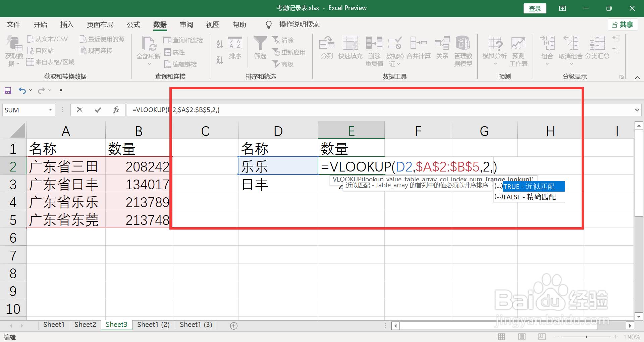Open the Name Box dropdown arrow
The image size is (644, 342).
[x=50, y=109]
